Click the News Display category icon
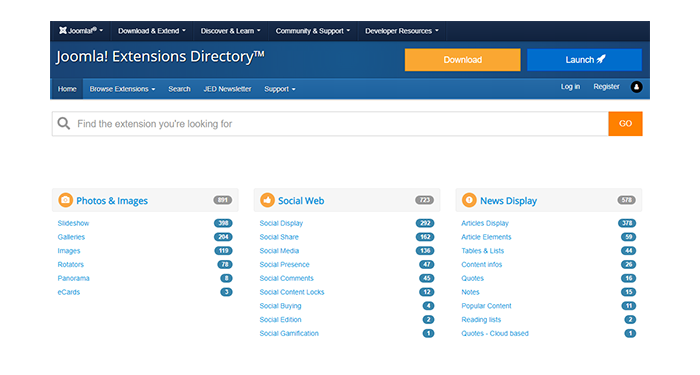Image resolution: width=700 pixels, height=375 pixels. tap(469, 200)
